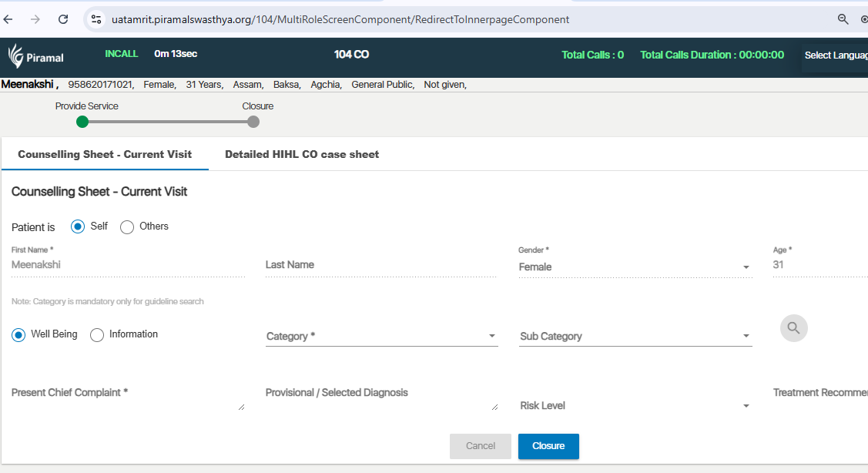The width and height of the screenshot is (868, 473).
Task: Reload the page with the refresh icon
Action: tap(63, 19)
